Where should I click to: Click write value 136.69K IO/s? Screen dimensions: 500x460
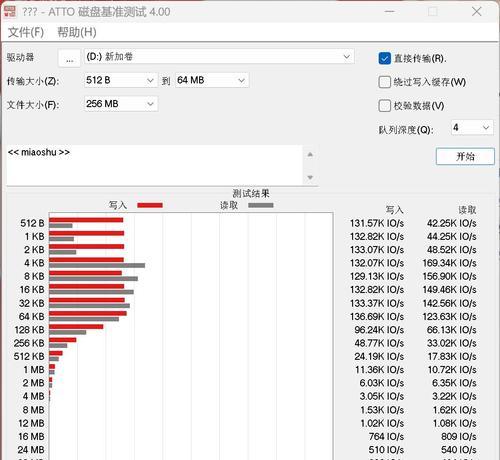click(377, 316)
